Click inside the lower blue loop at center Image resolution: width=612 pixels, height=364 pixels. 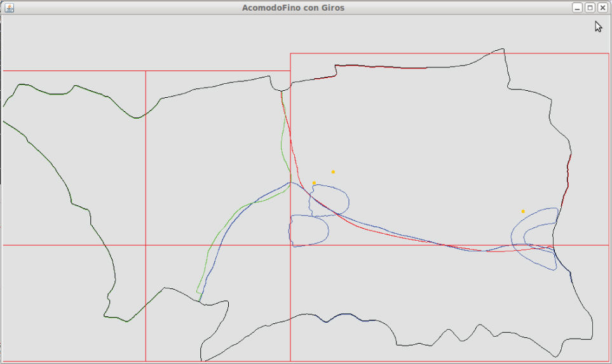click(308, 230)
